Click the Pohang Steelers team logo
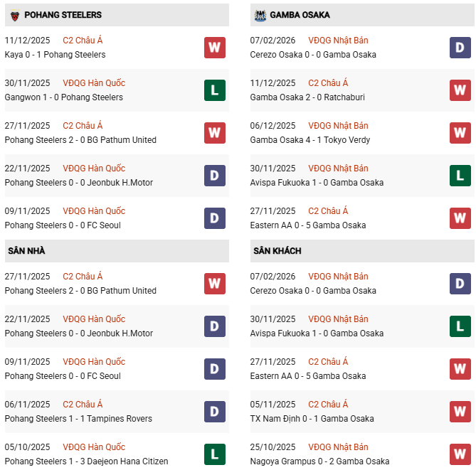 14,15
